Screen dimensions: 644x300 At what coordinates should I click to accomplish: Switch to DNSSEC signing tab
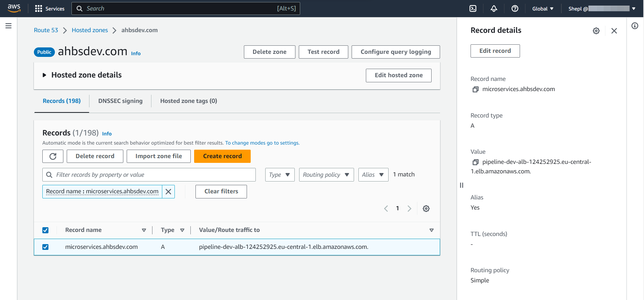click(x=120, y=101)
